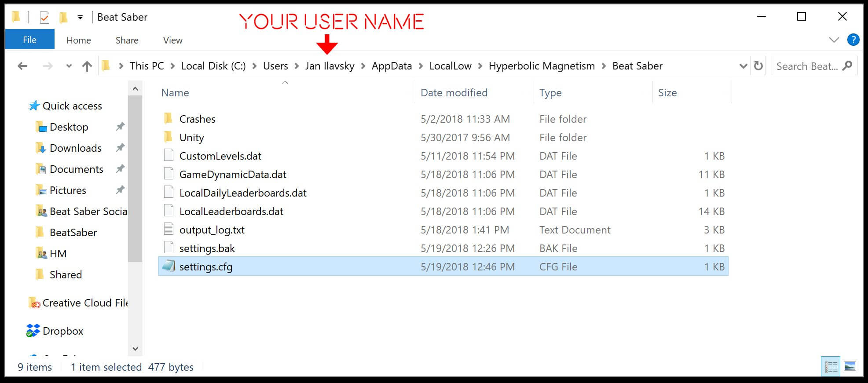Image resolution: width=868 pixels, height=383 pixels.
Task: Expand the ribbon with the chevron
Action: pos(834,40)
